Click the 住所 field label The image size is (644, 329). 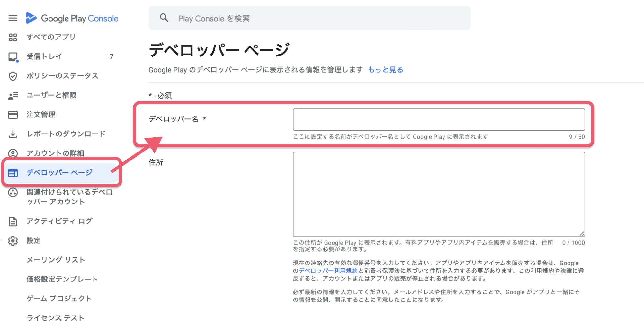pyautogui.click(x=156, y=162)
